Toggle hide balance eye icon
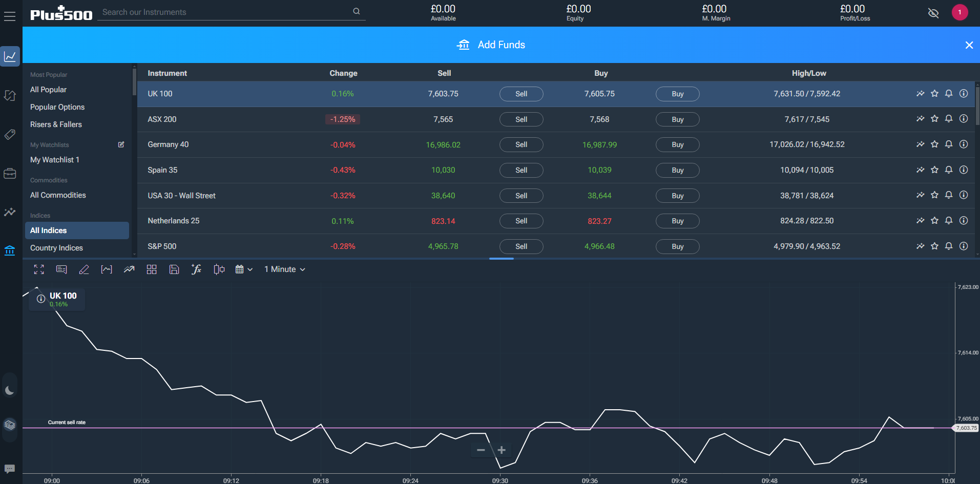The width and height of the screenshot is (980, 484). [933, 13]
